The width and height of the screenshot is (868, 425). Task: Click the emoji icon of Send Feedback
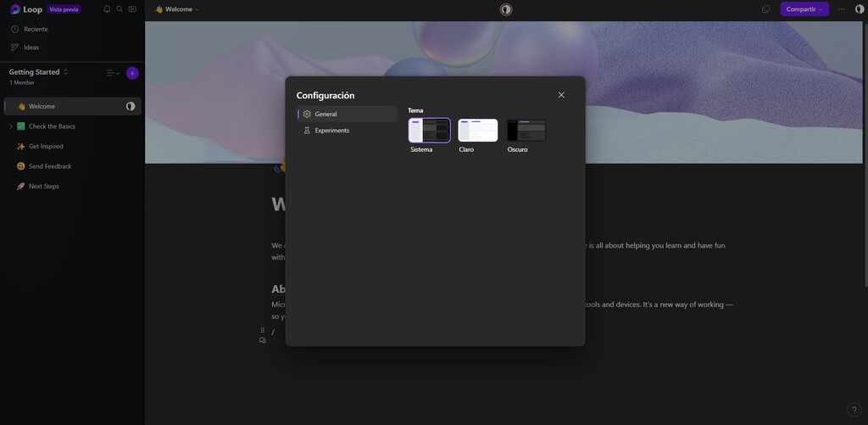[21, 166]
